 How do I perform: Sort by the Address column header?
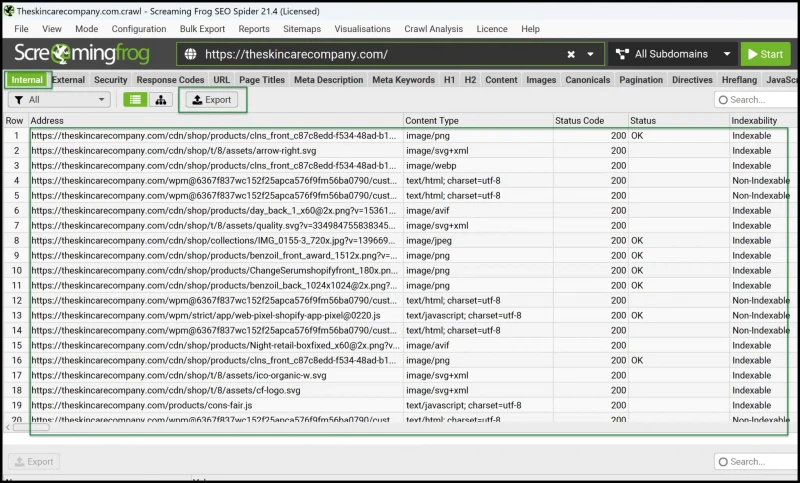click(x=215, y=121)
